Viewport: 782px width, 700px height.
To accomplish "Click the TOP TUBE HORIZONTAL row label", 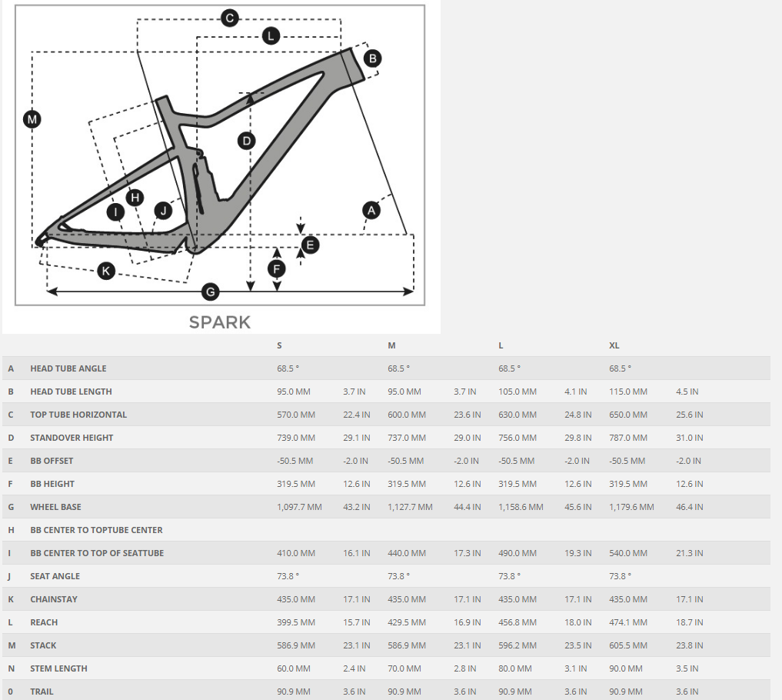I will [x=78, y=415].
